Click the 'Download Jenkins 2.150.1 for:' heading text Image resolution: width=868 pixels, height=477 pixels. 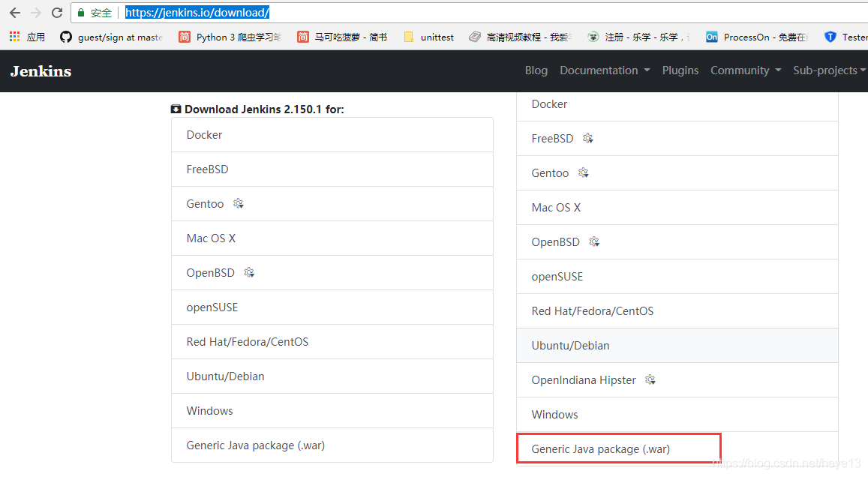264,109
